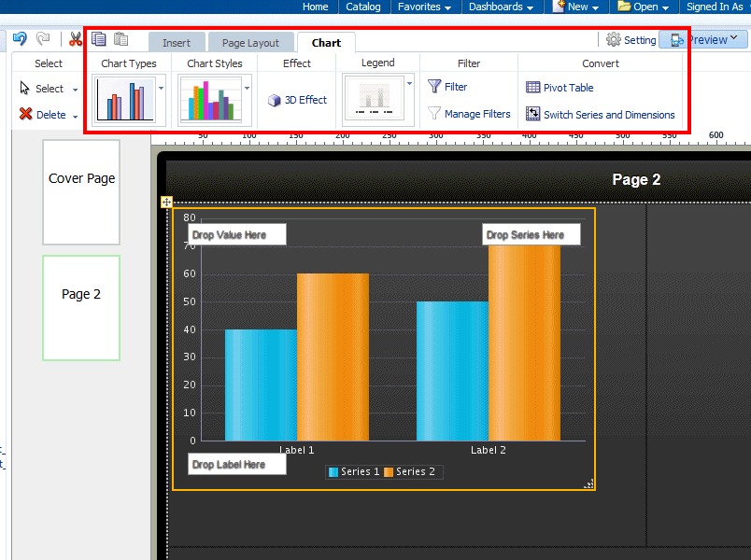Open the Favorites menu arrow
Viewport: 751px width, 560px height.
pos(447,7)
